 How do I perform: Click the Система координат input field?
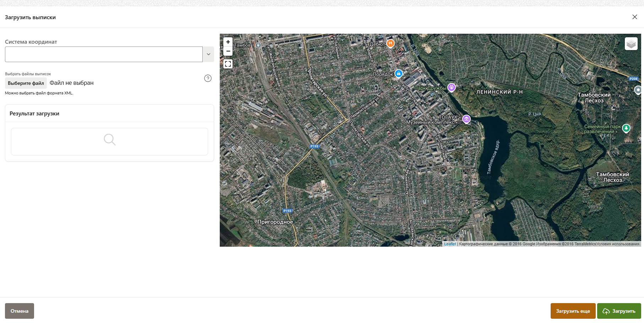pyautogui.click(x=104, y=54)
